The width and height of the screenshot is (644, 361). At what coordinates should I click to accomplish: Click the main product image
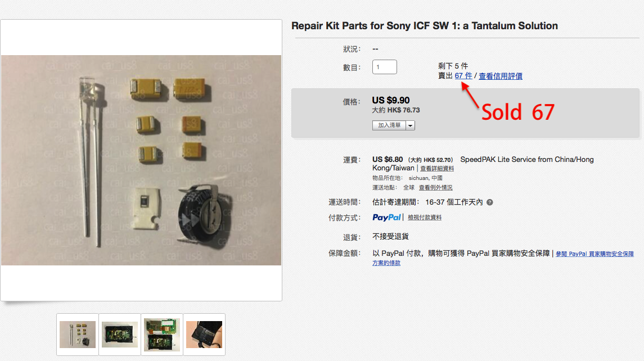click(x=141, y=160)
